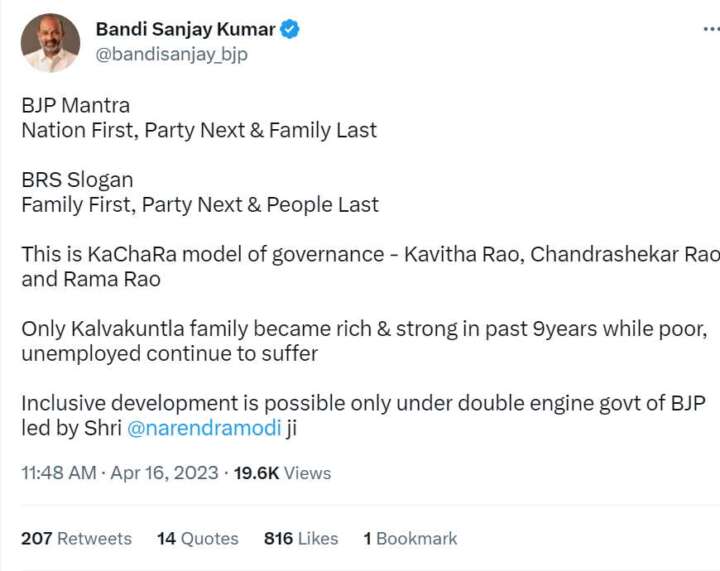Open the @bandisanjay_bjp handle link

(171, 55)
